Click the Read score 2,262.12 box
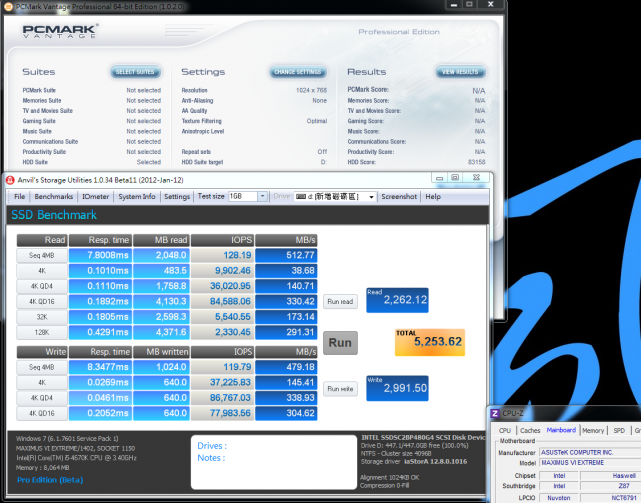This screenshot has height=503, width=641. [397, 300]
